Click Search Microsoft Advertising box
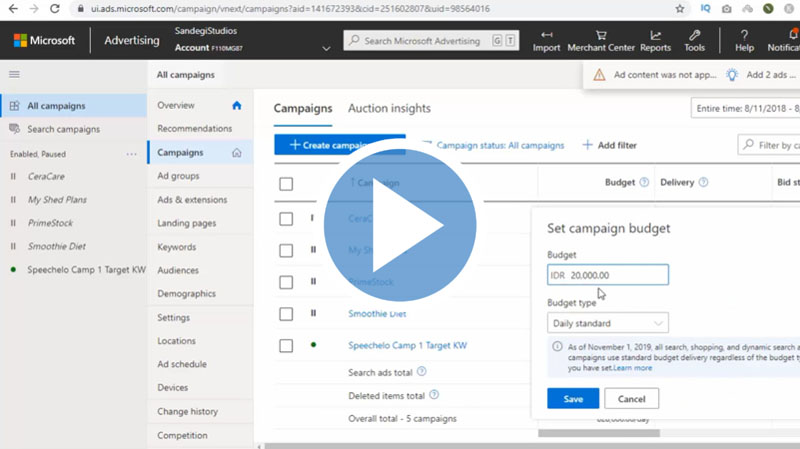This screenshot has height=449, width=800. click(x=431, y=41)
